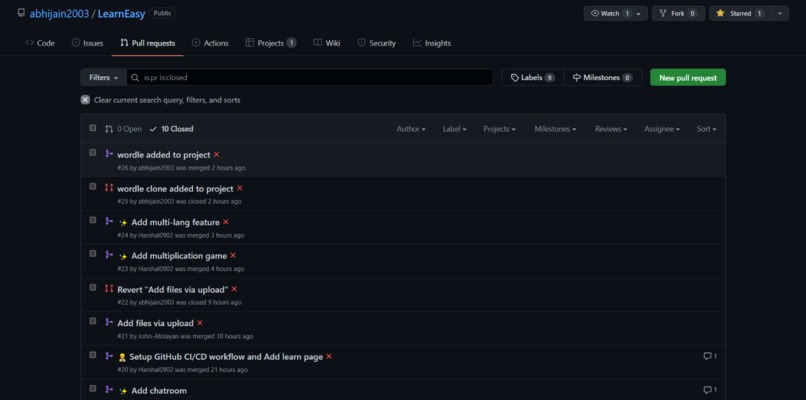Check the Setup GitHub CI/CD workflow PR
The height and width of the screenshot is (400, 806).
coord(93,355)
